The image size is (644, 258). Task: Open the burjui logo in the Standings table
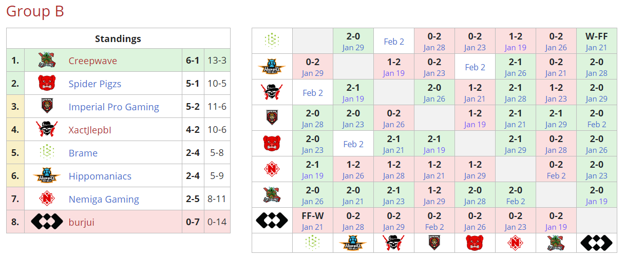coord(47,222)
